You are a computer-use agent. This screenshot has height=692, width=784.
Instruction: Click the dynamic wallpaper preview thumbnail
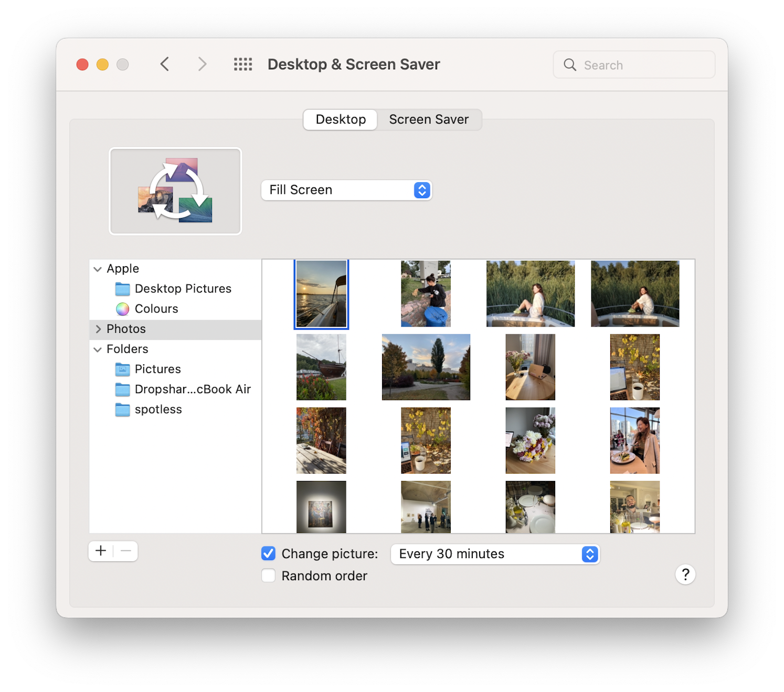[x=175, y=191]
